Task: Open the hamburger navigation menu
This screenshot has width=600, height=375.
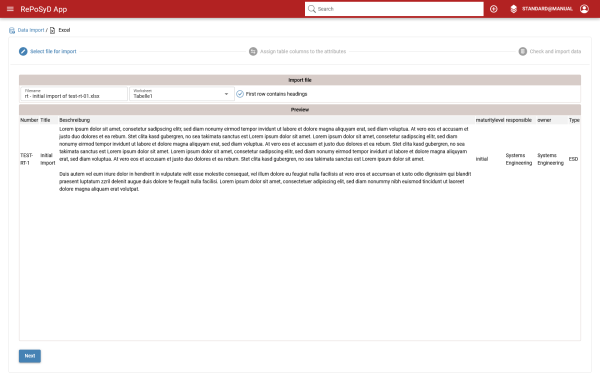Action: (x=10, y=9)
